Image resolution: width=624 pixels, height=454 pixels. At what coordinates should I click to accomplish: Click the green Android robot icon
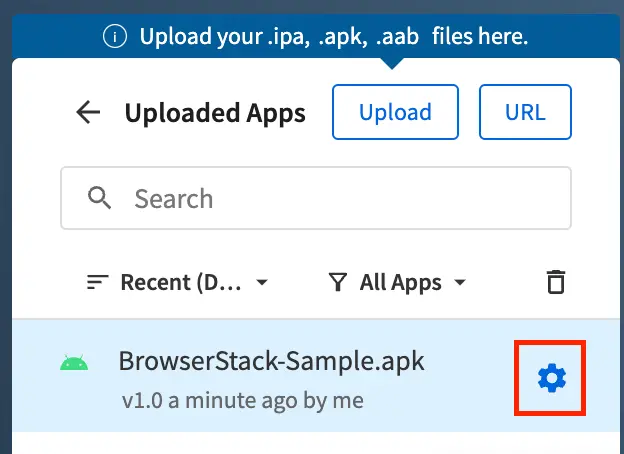(x=74, y=363)
